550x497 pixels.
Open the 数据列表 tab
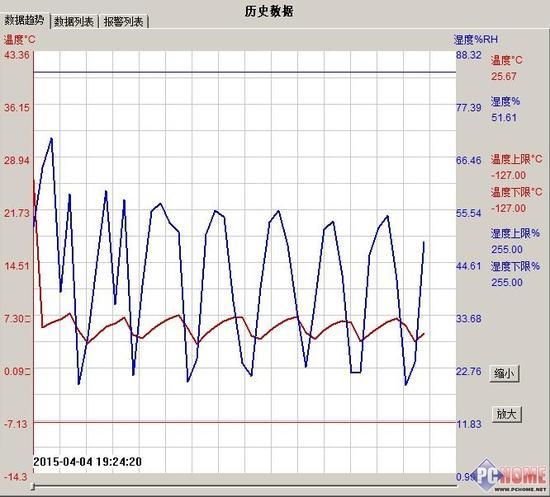74,22
